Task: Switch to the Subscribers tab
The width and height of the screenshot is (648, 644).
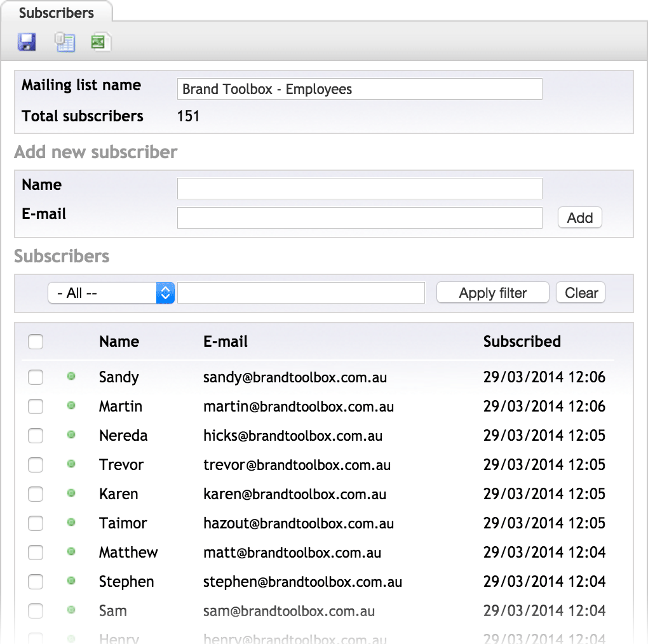Action: pyautogui.click(x=57, y=13)
